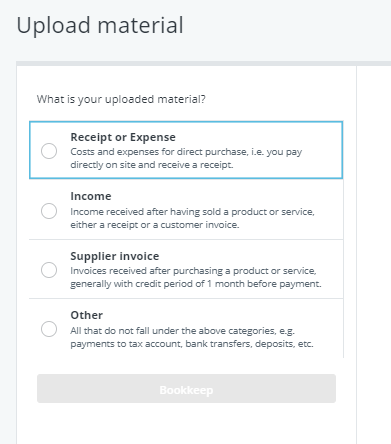Click the highlighted blue border of first option
The image size is (391, 444).
pos(186,122)
